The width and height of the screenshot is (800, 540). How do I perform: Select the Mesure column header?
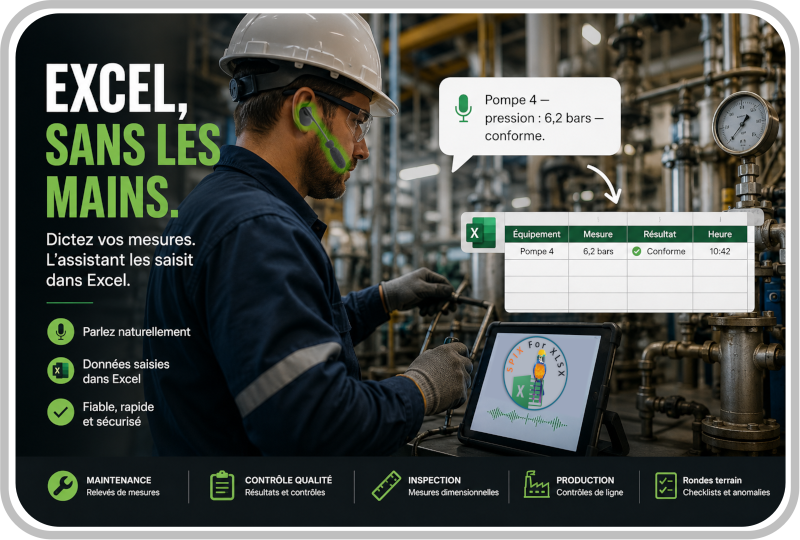[598, 234]
